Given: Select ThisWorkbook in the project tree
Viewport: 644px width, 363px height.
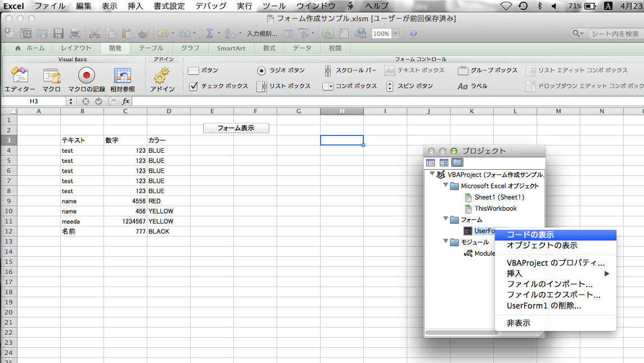Looking at the screenshot, I should click(495, 208).
